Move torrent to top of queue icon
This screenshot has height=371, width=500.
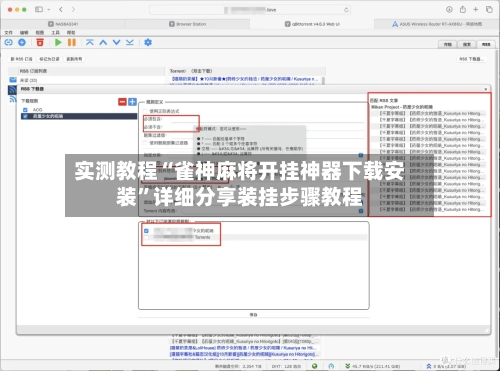tap(90, 42)
